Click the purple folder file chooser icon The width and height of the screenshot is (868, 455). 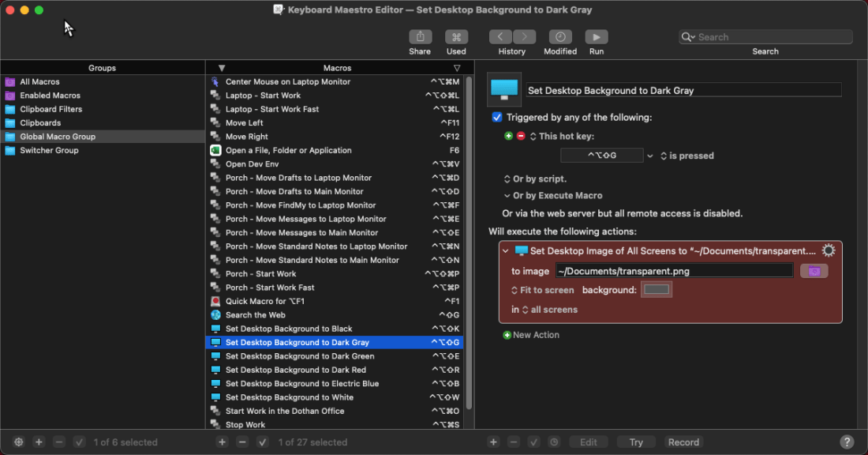pyautogui.click(x=814, y=271)
